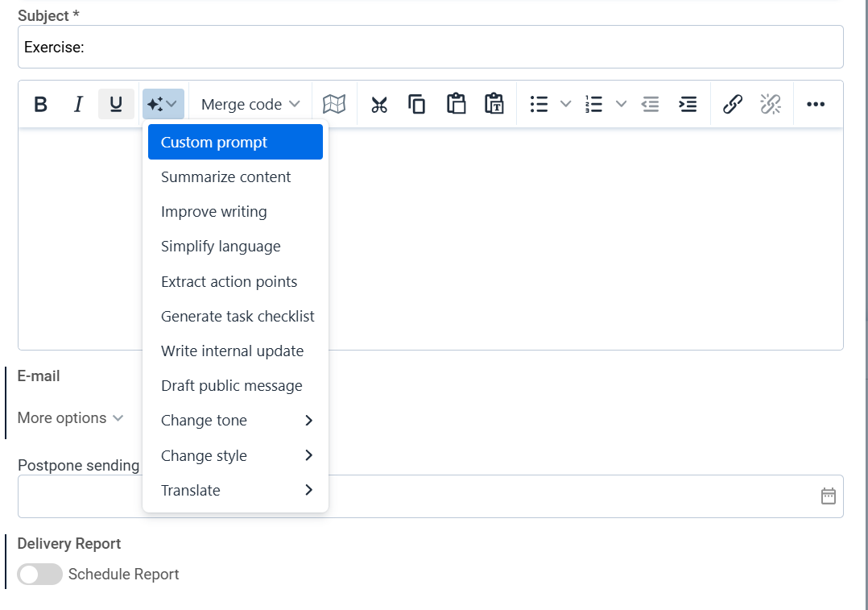Click the remove link icon
868x610 pixels.
(x=771, y=104)
